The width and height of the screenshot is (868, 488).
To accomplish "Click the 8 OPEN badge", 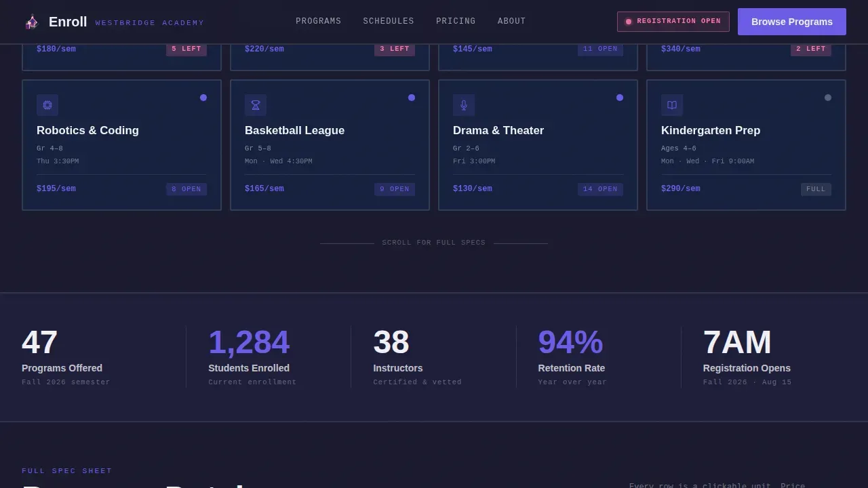I will pyautogui.click(x=186, y=189).
